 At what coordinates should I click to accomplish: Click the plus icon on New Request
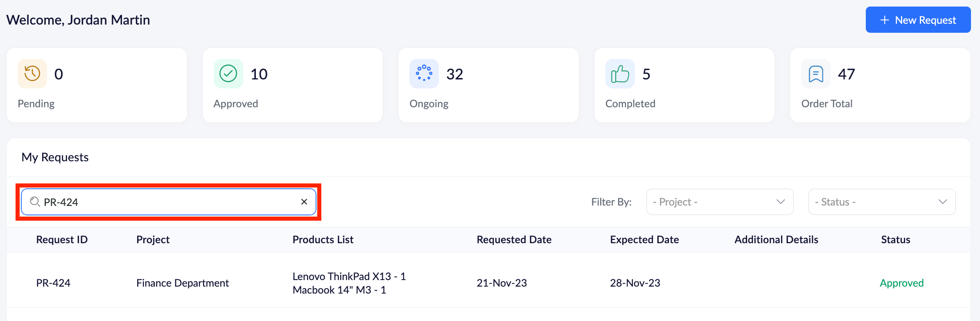885,20
